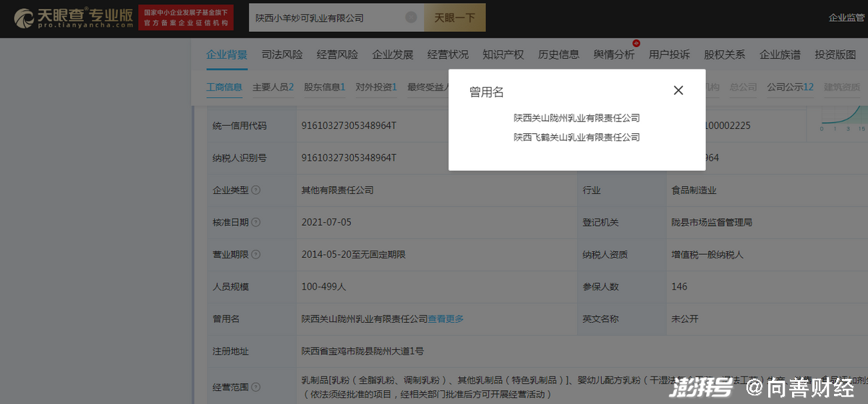
Task: Open the 公司公示 sub-tab
Action: coord(790,87)
